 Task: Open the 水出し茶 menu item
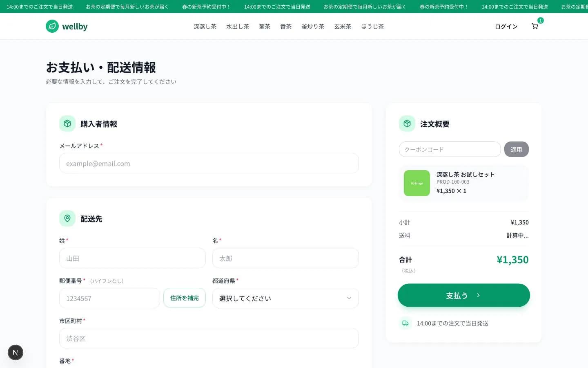238,26
